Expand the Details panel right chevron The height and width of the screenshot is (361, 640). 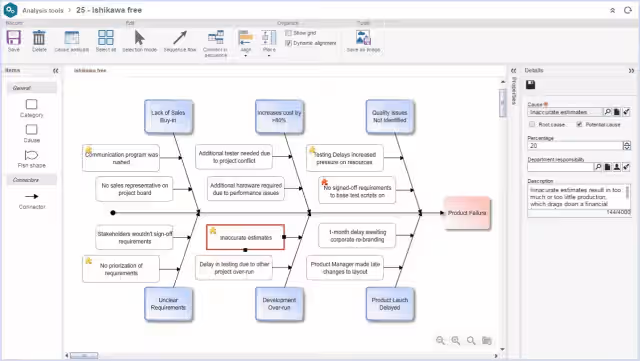click(631, 71)
